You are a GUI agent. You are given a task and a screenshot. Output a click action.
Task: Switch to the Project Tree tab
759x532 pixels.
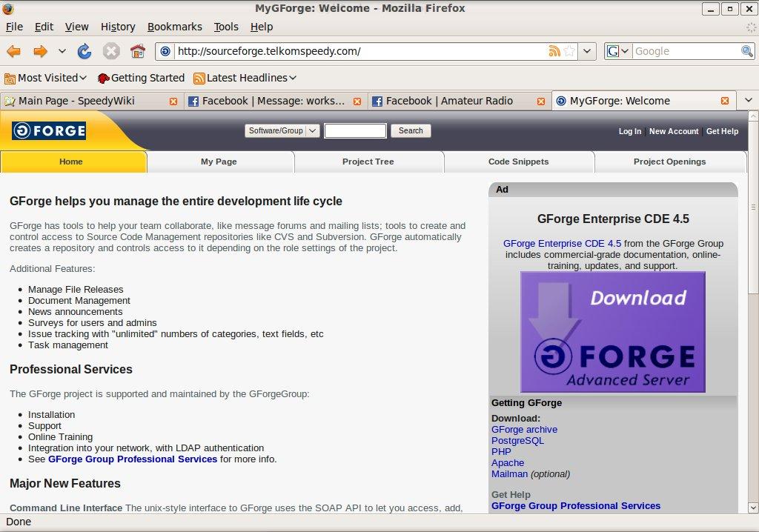point(368,162)
